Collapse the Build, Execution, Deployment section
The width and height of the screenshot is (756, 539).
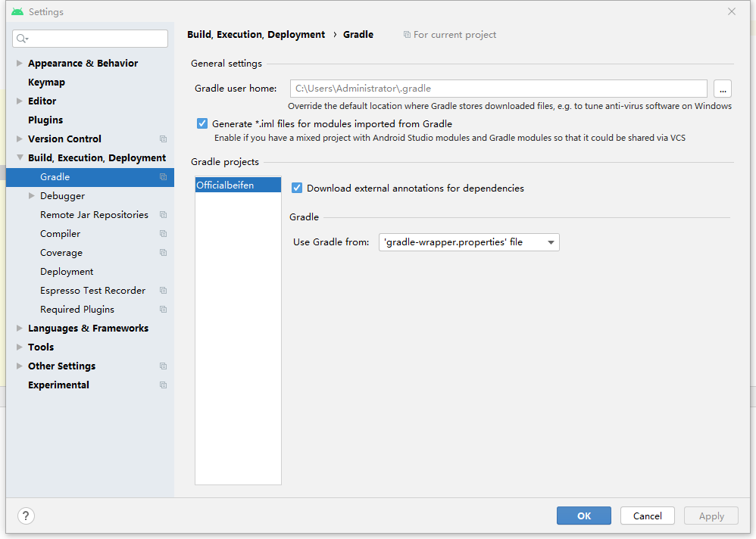pos(19,157)
